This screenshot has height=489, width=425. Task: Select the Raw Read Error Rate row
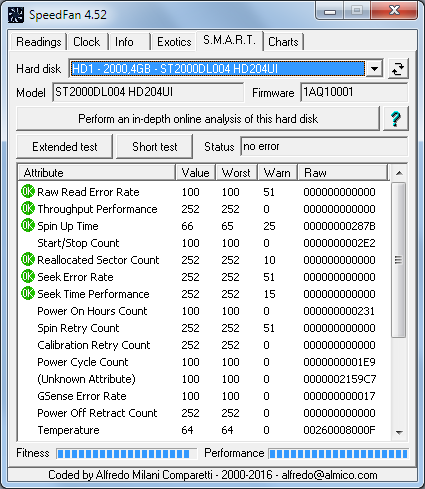(204, 192)
